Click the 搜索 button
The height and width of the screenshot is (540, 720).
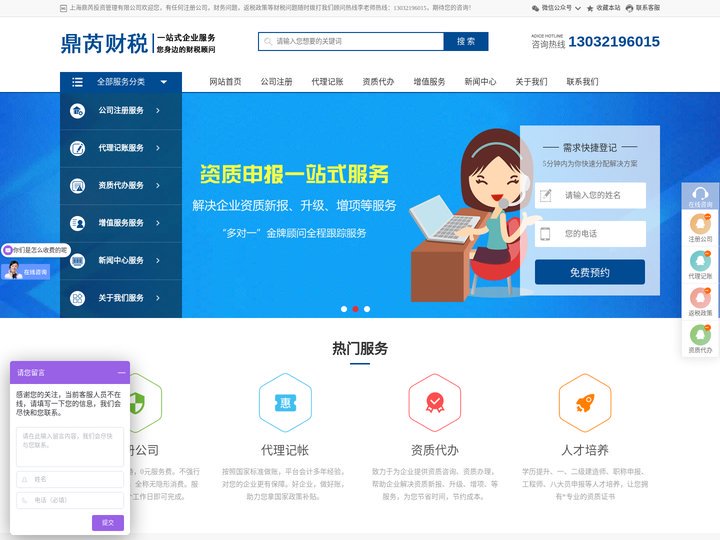pyautogui.click(x=466, y=41)
